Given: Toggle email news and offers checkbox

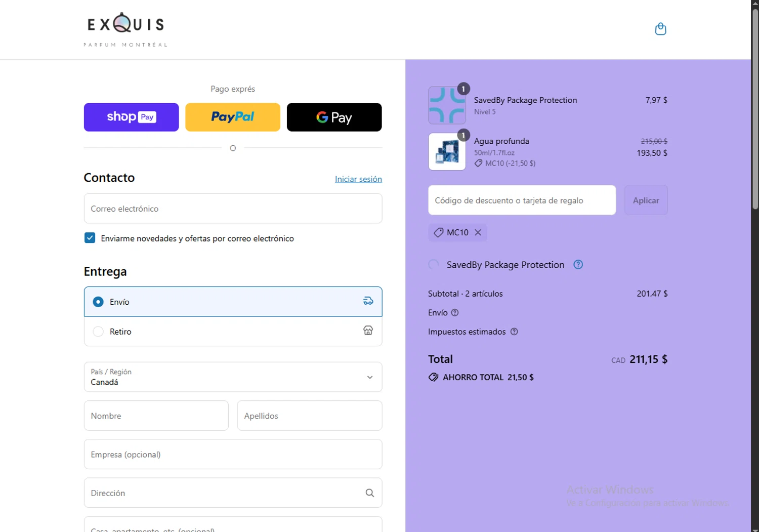Looking at the screenshot, I should pos(90,238).
